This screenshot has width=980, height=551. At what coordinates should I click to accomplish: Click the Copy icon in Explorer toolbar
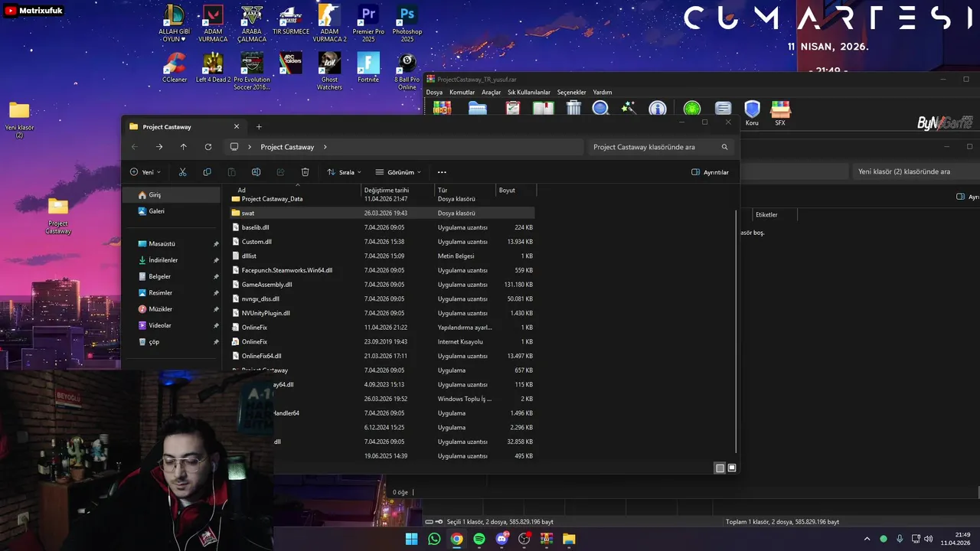coord(207,172)
